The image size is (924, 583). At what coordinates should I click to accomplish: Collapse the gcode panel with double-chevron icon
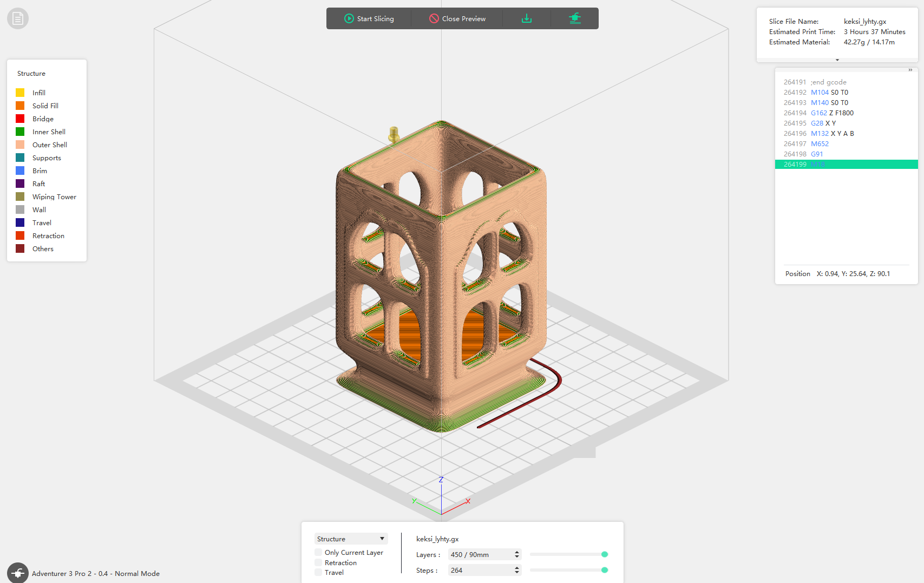[x=910, y=70]
